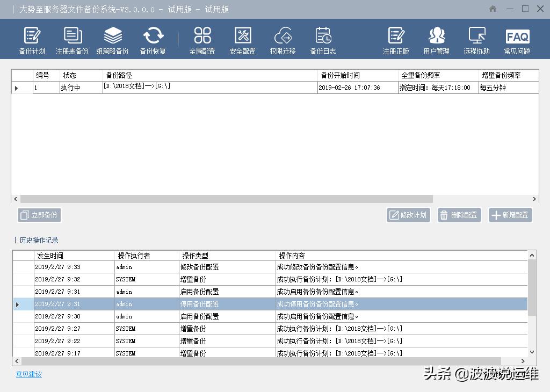The width and height of the screenshot is (550, 392).
Task: Open the 用户管理 user management panel
Action: (x=436, y=39)
